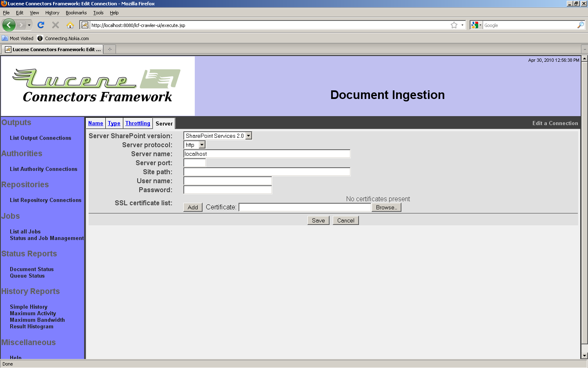Click in the Site path text field

(x=267, y=172)
